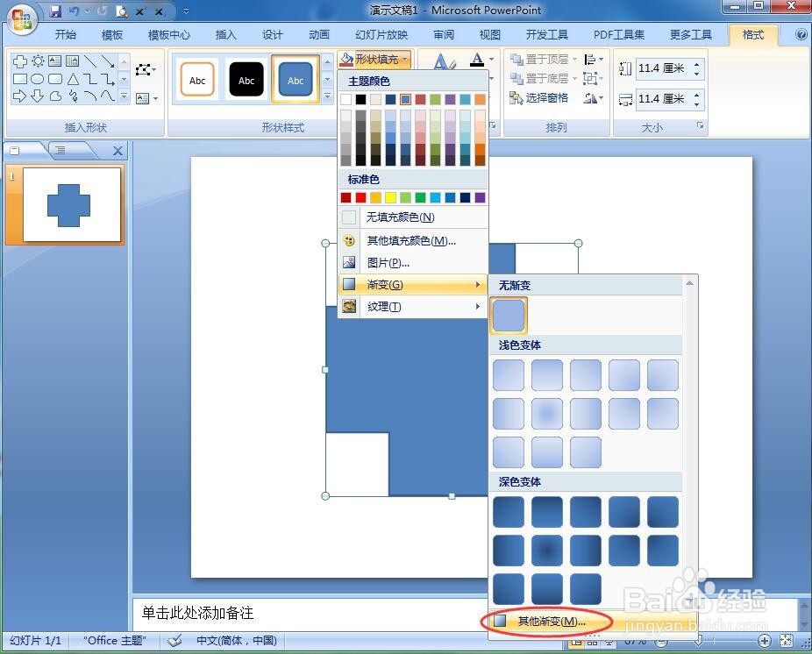Open text fill color dropdown arrow
Screen dimensions: 812x654
[x=491, y=60]
